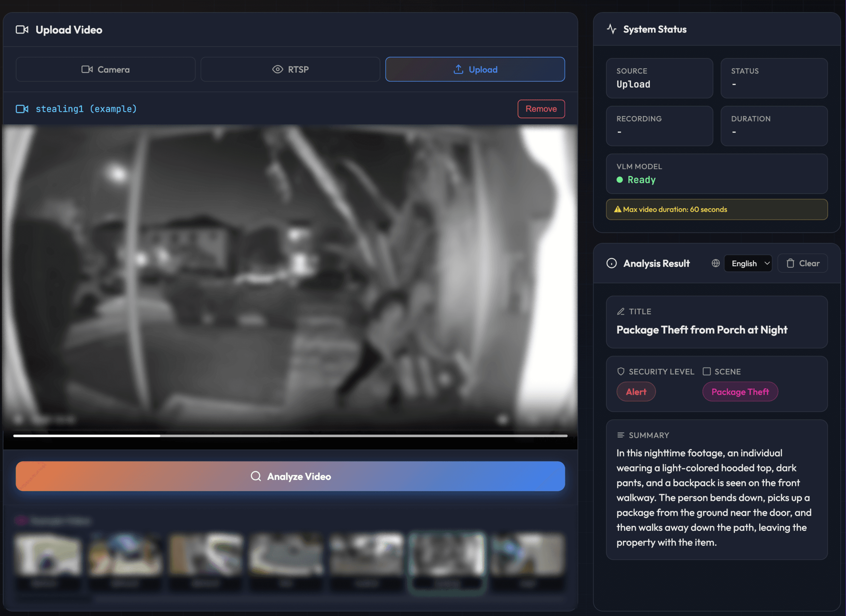Click the shield icon beside SECURITY LEVEL

[621, 372]
